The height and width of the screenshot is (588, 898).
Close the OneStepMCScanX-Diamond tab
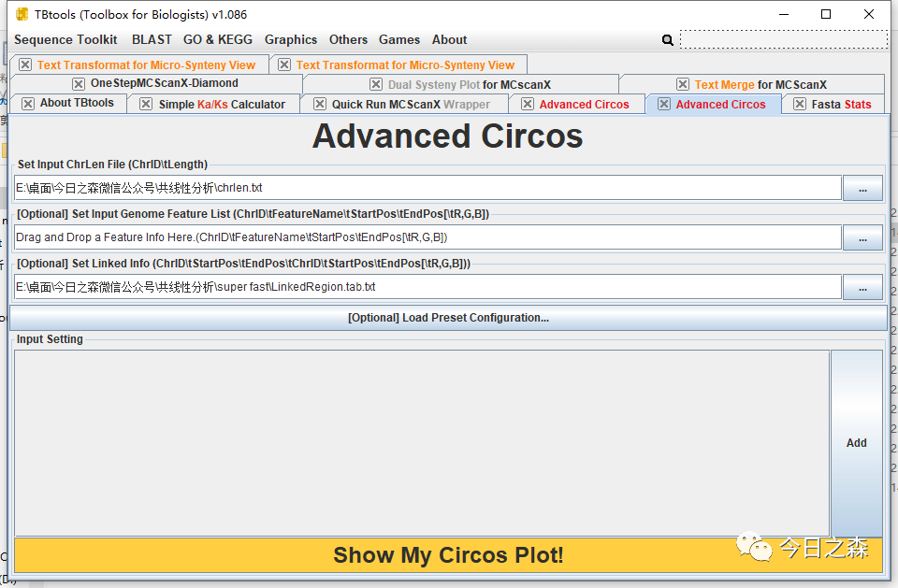[x=79, y=84]
